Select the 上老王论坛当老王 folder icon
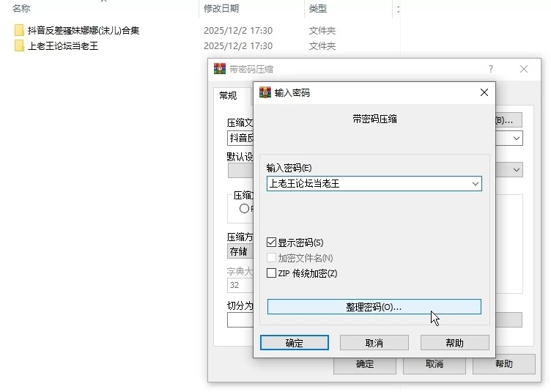The width and height of the screenshot is (551, 392). [x=19, y=46]
